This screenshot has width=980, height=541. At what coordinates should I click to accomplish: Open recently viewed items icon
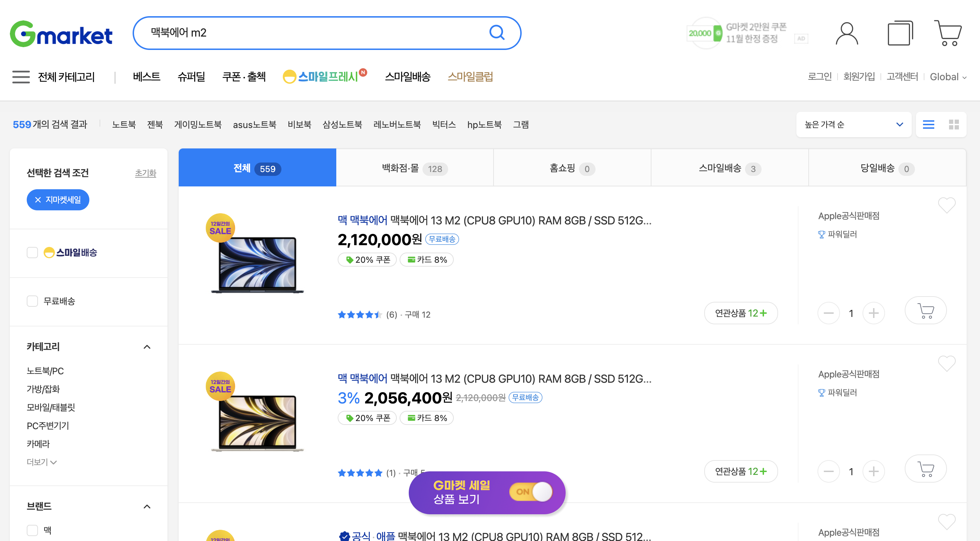point(900,33)
